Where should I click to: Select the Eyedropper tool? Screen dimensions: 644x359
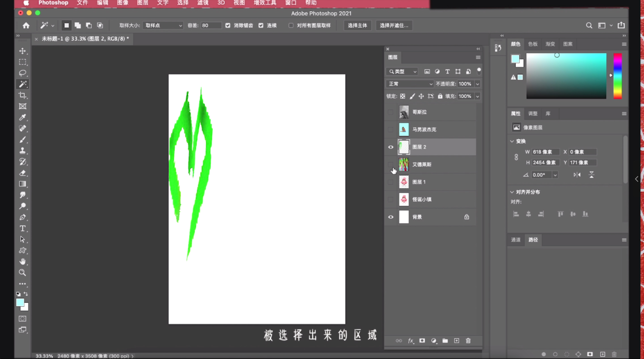[23, 117]
